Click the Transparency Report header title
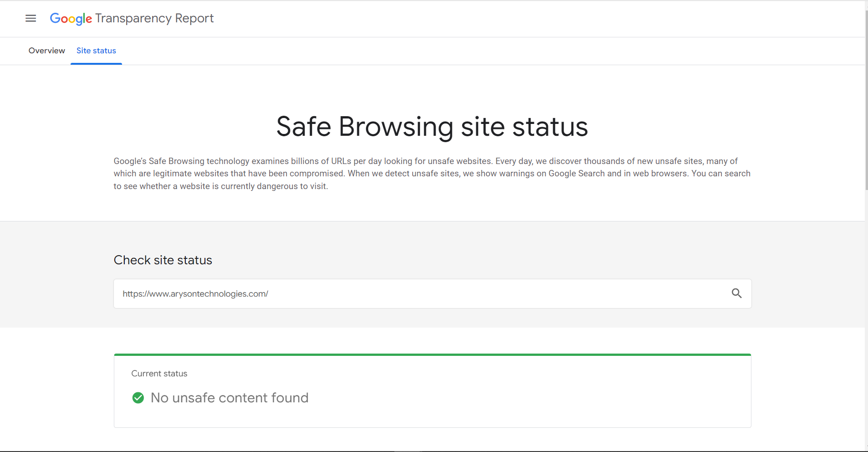Viewport: 868px width, 452px height. tap(154, 18)
